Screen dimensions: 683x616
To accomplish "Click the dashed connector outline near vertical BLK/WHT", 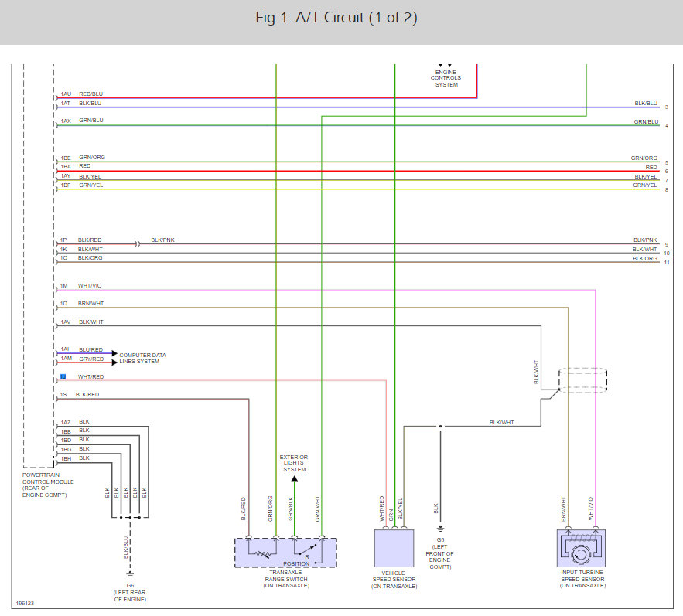I will tap(582, 380).
